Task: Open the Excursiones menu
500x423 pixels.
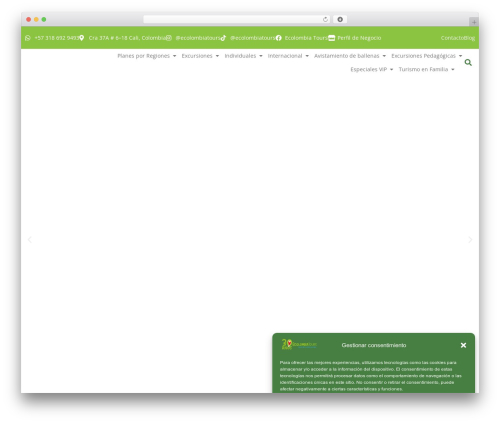Action: (x=197, y=56)
